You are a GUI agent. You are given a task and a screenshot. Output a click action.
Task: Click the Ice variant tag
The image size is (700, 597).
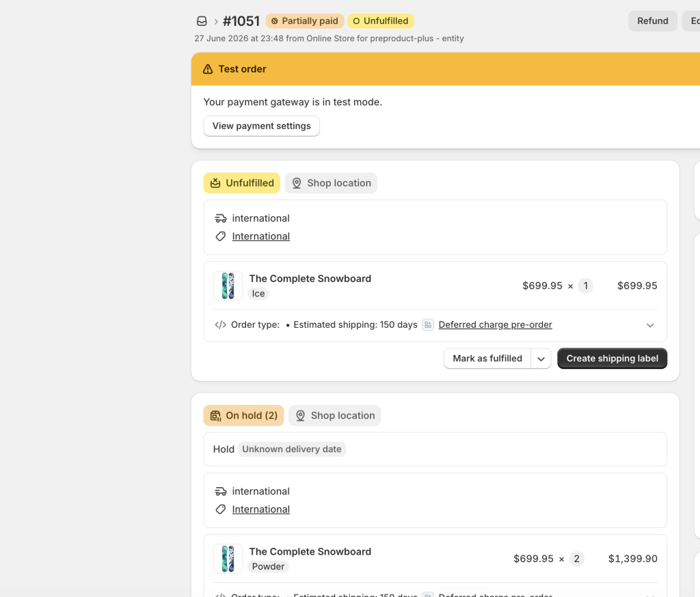coord(258,294)
